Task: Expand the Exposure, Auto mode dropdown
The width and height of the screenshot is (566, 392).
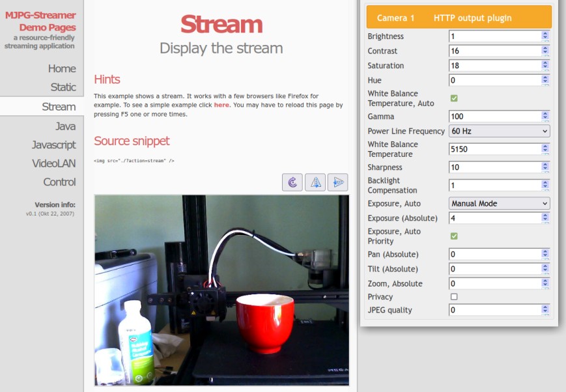Action: tap(499, 203)
